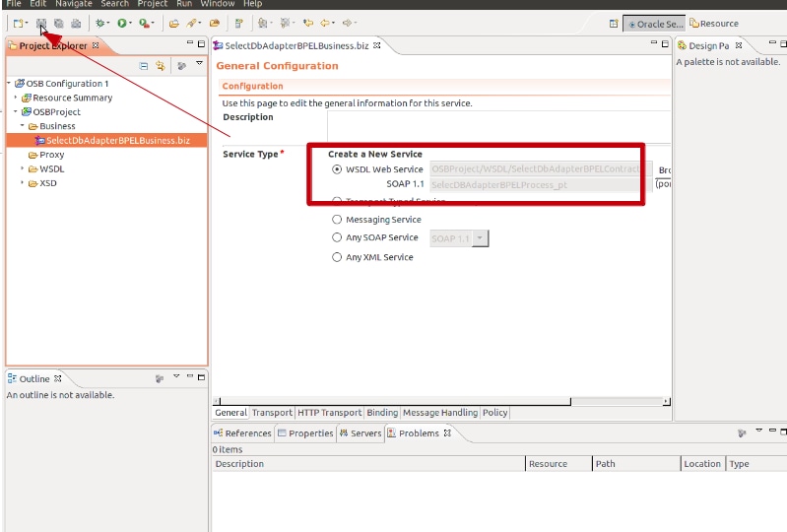
Task: Click the Open Type folder icon in toolbar
Action: pyautogui.click(x=173, y=23)
